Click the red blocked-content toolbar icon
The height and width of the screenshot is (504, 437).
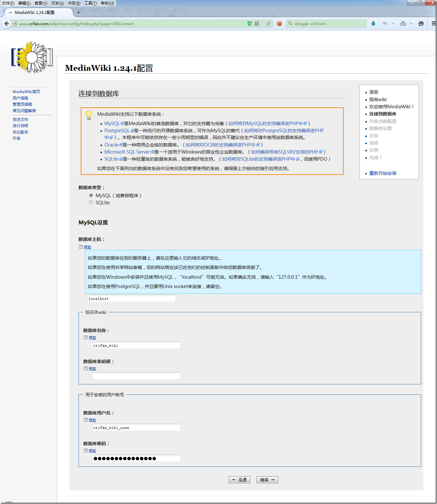[279, 24]
